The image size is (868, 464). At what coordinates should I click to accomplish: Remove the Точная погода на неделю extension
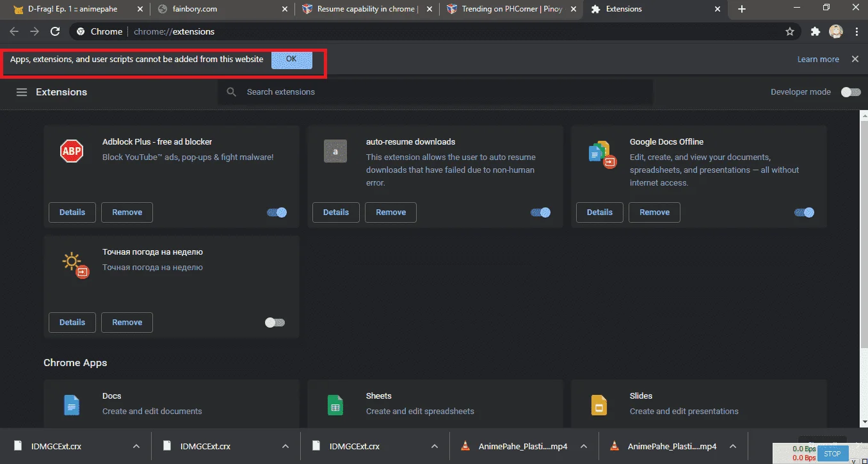127,323
